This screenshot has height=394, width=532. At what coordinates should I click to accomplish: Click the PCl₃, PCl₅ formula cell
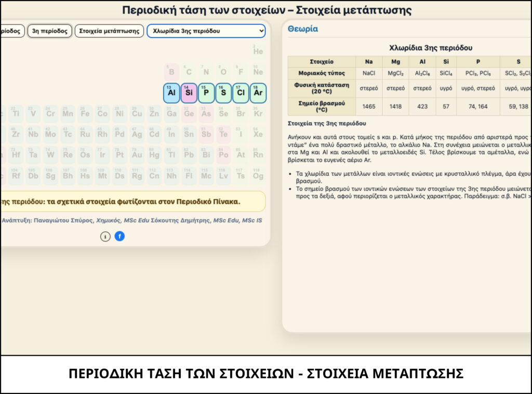click(478, 73)
